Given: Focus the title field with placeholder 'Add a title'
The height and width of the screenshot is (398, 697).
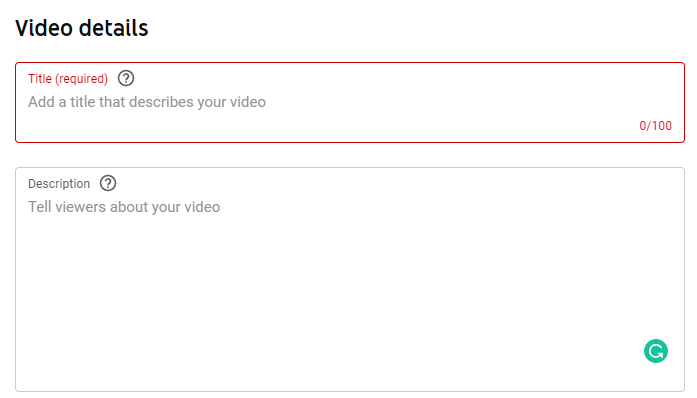Looking at the screenshot, I should pyautogui.click(x=350, y=102).
